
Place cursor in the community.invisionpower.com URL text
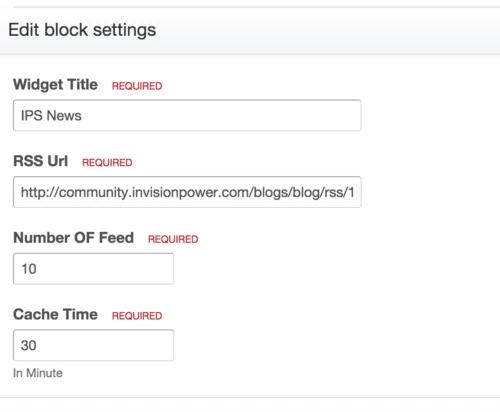(187, 192)
